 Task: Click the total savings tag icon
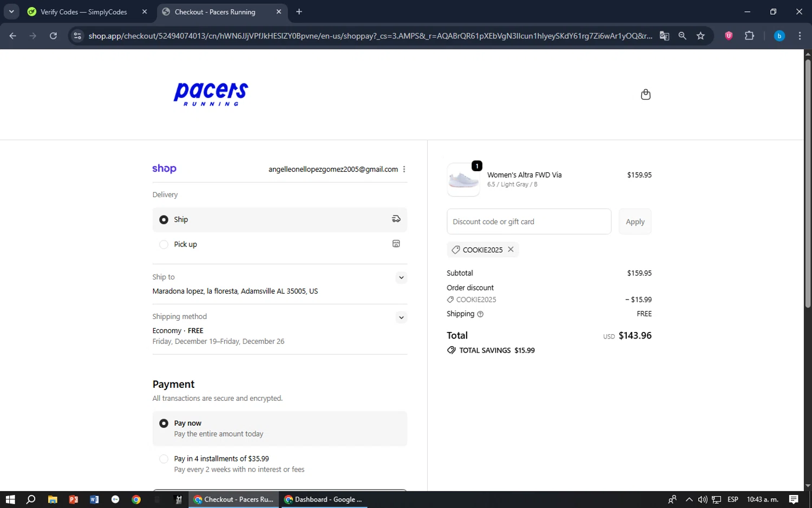[451, 350]
